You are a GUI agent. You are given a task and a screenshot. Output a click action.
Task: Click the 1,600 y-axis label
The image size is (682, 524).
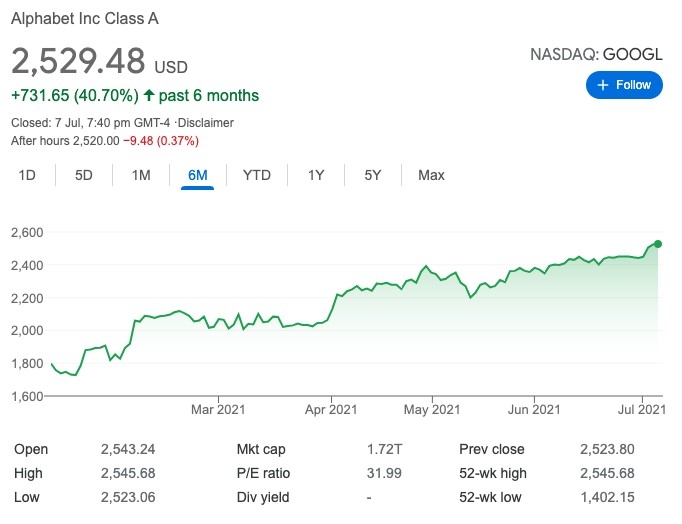pos(27,396)
